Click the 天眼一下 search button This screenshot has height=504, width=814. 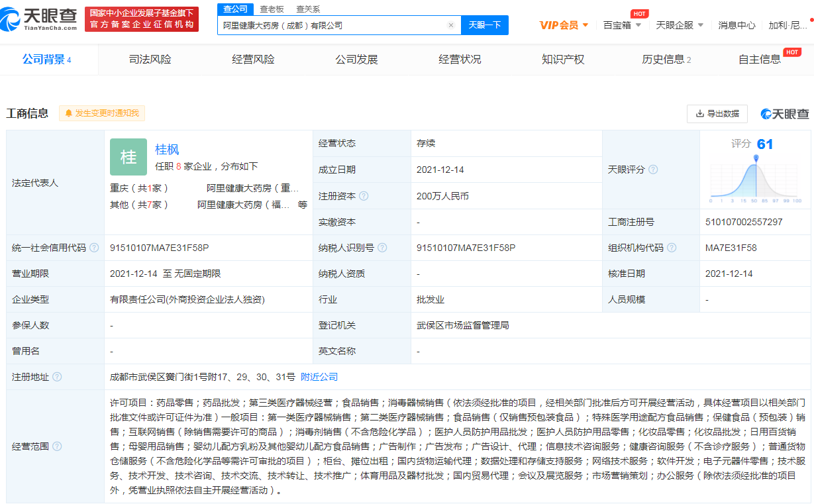(x=485, y=25)
